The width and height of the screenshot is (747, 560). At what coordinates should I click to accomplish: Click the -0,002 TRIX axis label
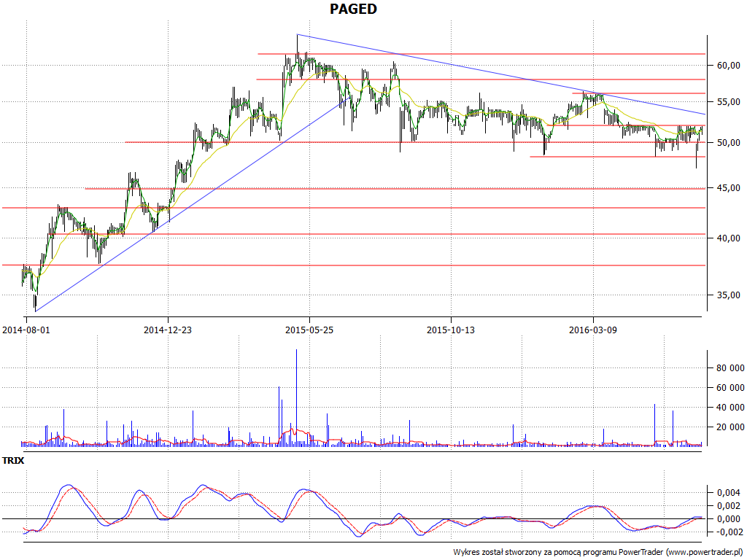click(x=727, y=532)
